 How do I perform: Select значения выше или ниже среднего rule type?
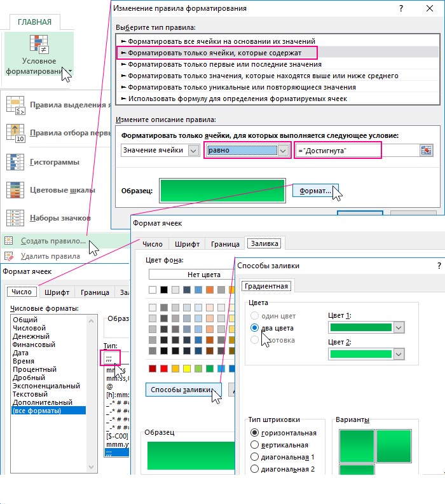pos(278,76)
